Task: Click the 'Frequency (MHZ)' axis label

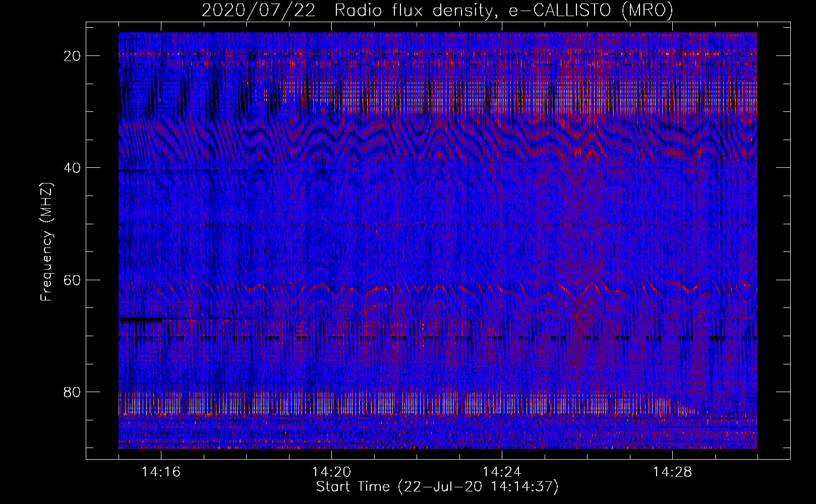Action: 46,242
